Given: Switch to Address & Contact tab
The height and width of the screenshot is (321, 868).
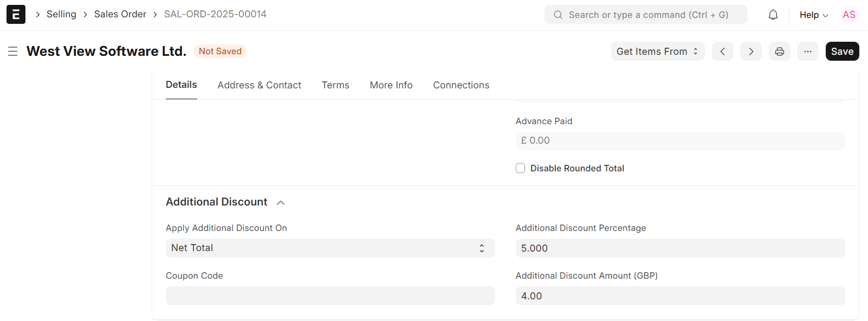Looking at the screenshot, I should tap(259, 85).
